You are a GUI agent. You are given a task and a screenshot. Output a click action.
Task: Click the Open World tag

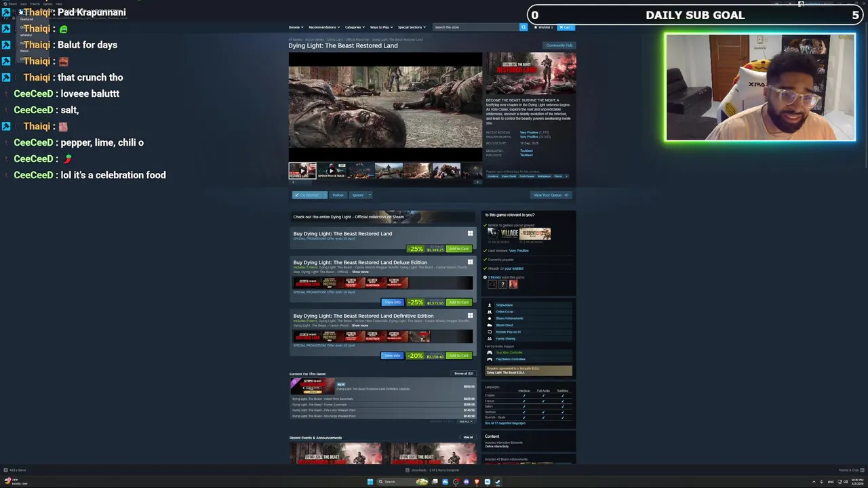pos(509,176)
